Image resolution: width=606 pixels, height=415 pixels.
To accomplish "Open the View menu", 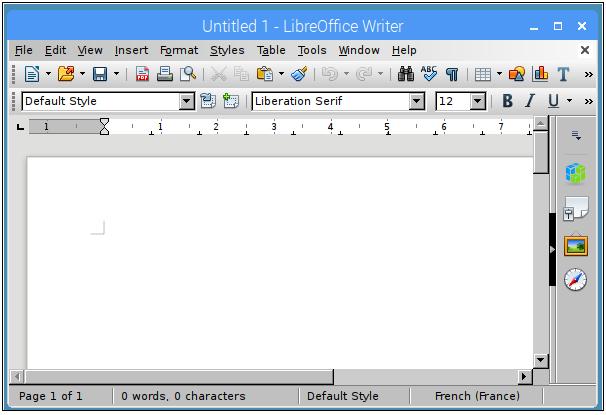I will [x=90, y=50].
